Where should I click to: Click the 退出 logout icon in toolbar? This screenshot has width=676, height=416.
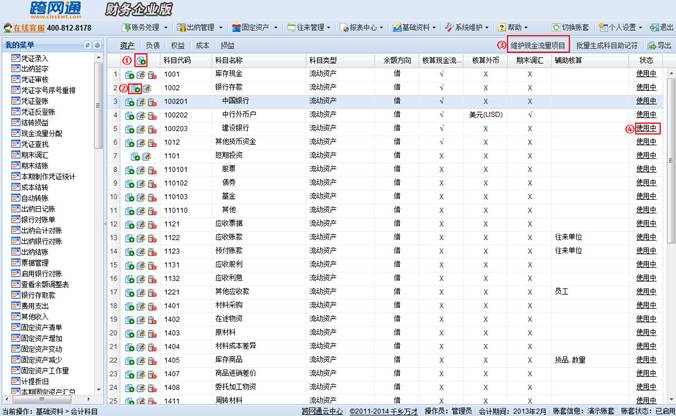pos(661,27)
